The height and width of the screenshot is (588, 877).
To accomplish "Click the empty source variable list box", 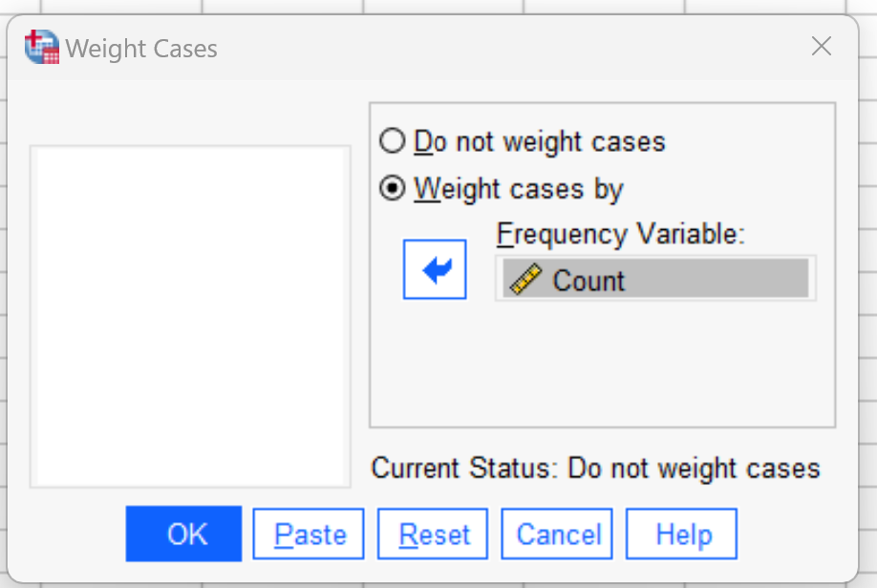I will (190, 316).
